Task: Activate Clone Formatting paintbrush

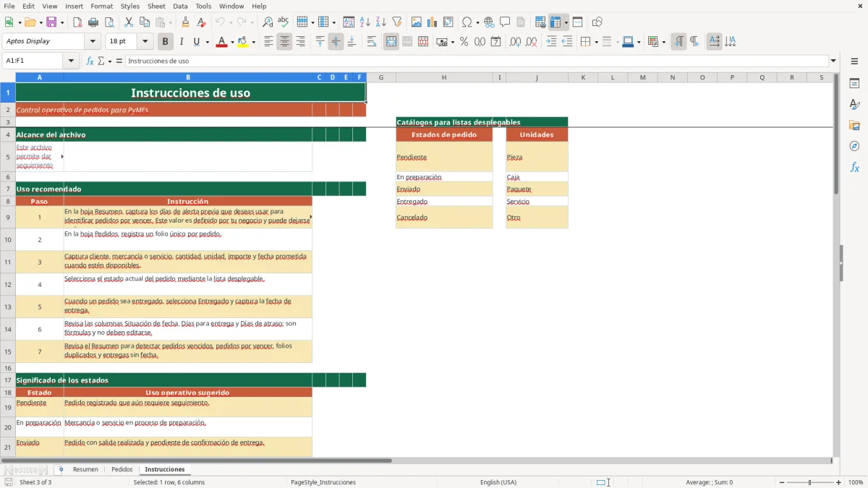Action: [185, 22]
